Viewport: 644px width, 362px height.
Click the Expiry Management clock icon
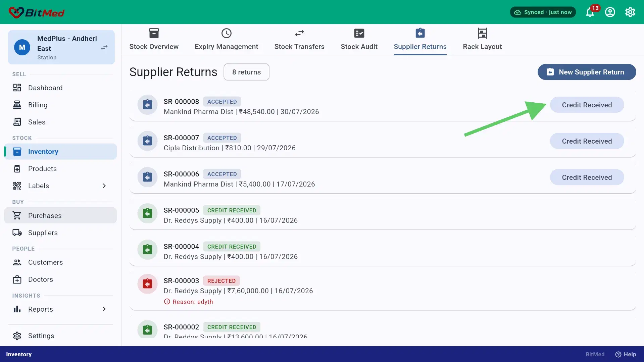tap(227, 33)
